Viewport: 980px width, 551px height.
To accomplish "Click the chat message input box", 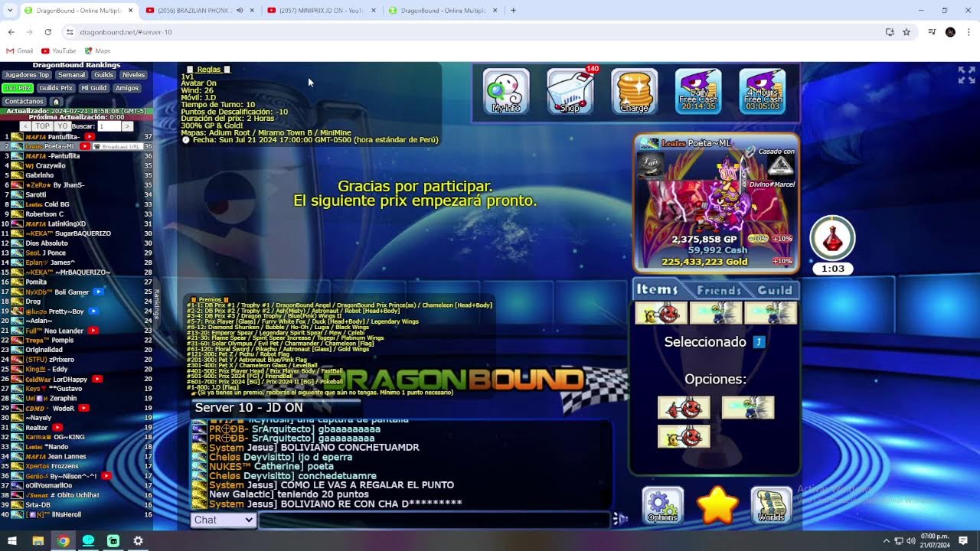I will (x=435, y=520).
